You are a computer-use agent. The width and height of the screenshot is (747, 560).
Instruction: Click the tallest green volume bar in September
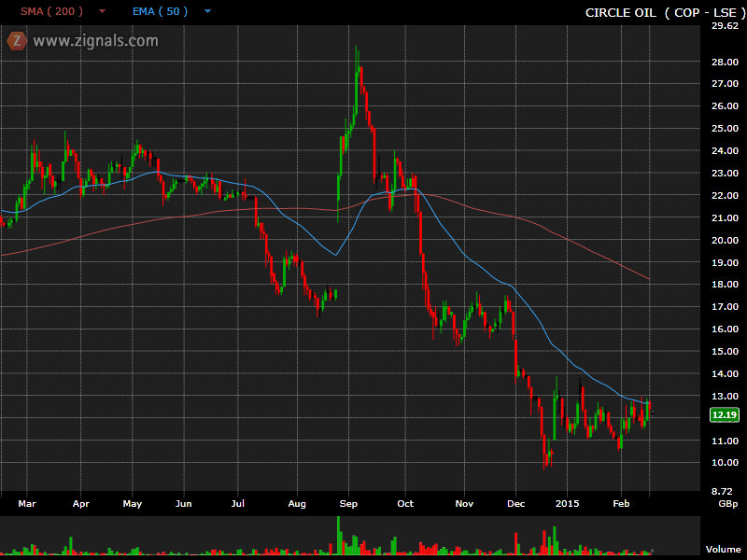[x=338, y=535]
